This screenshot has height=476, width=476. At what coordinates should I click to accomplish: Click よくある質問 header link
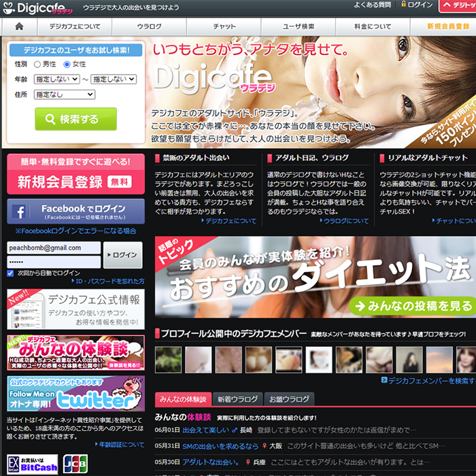tap(372, 5)
